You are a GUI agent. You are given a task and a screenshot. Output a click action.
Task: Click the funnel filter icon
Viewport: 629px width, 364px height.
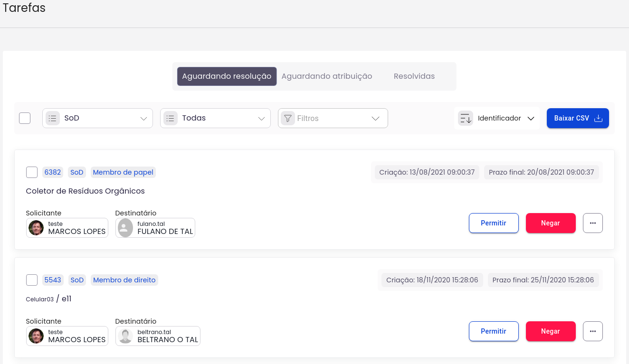click(287, 118)
